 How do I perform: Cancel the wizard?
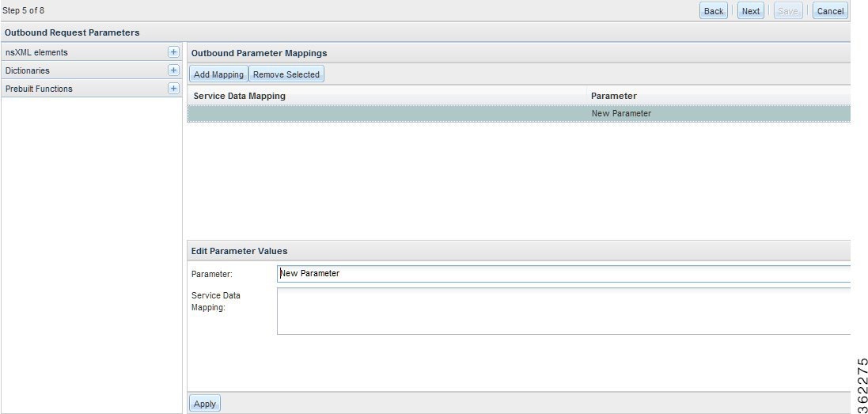[x=830, y=11]
